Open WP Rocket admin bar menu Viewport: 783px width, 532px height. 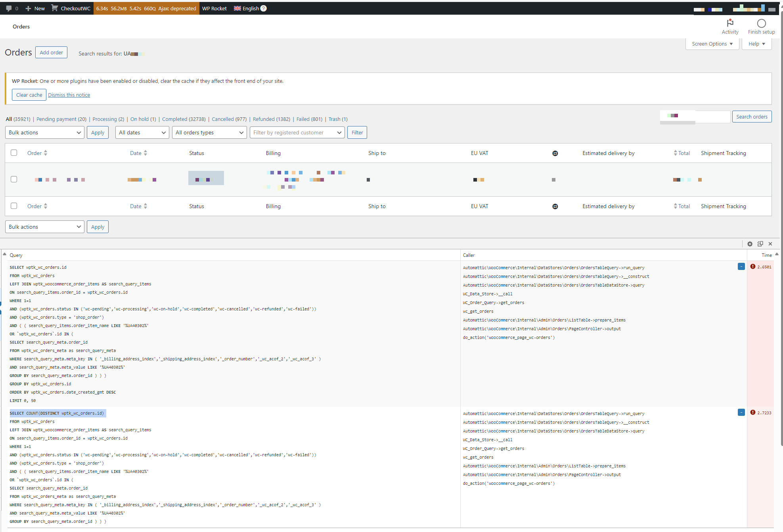pyautogui.click(x=214, y=8)
